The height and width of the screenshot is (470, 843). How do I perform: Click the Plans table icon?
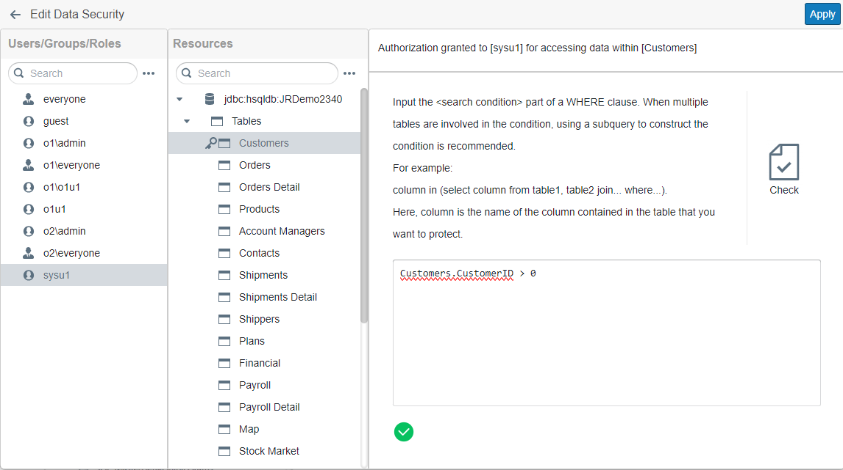[x=224, y=341]
